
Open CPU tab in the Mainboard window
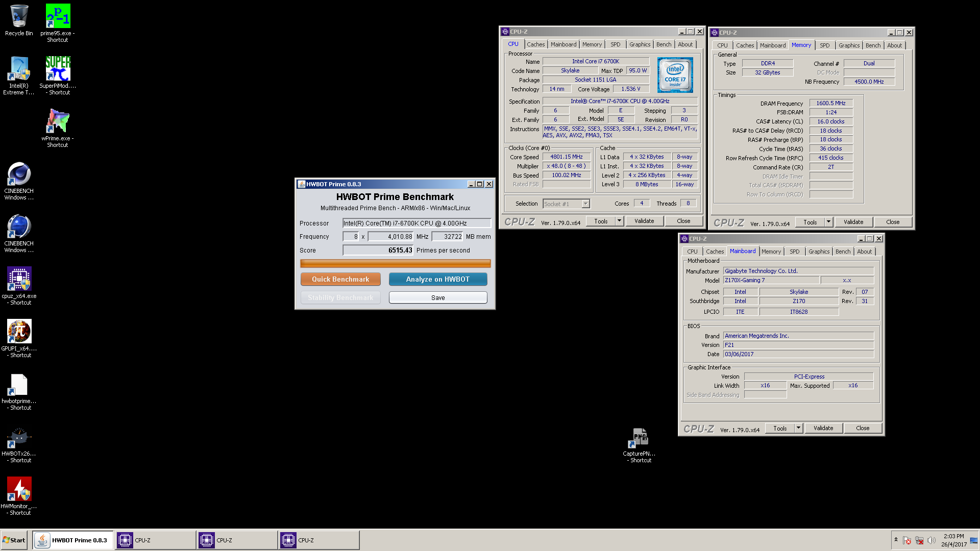[692, 252]
